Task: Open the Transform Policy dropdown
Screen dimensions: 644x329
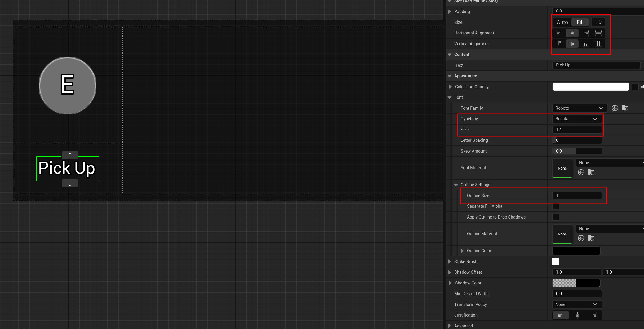Action: pos(576,305)
